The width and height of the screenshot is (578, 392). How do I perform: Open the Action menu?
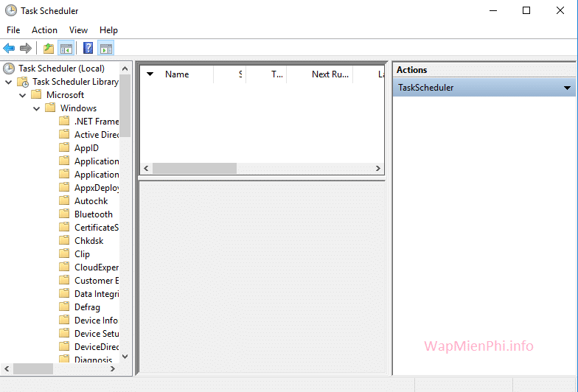(44, 30)
